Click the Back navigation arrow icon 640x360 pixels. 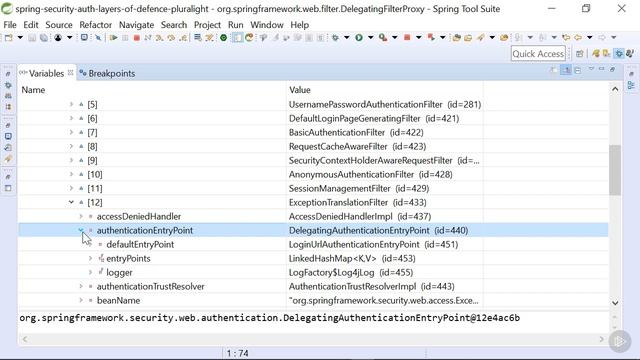578,38
